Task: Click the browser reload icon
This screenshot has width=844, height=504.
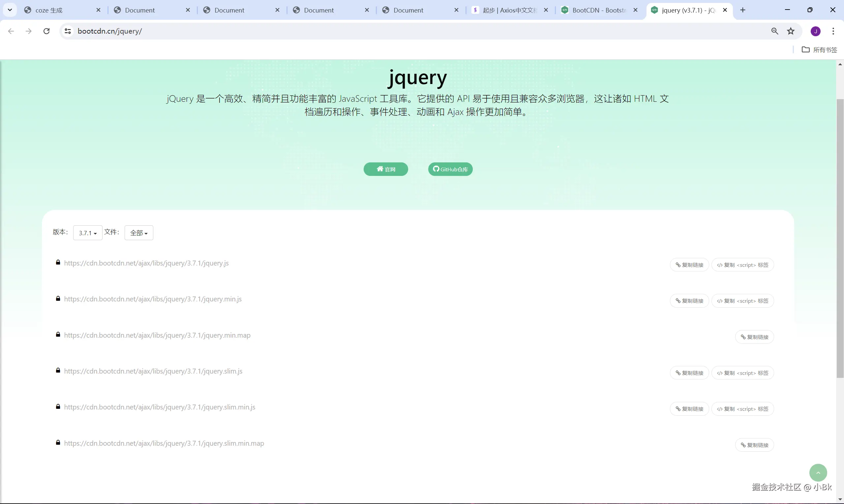Action: coord(46,31)
